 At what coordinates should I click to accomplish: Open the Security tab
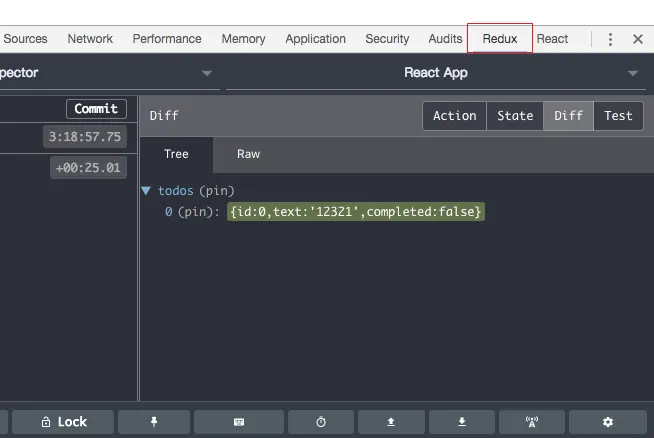[387, 39]
